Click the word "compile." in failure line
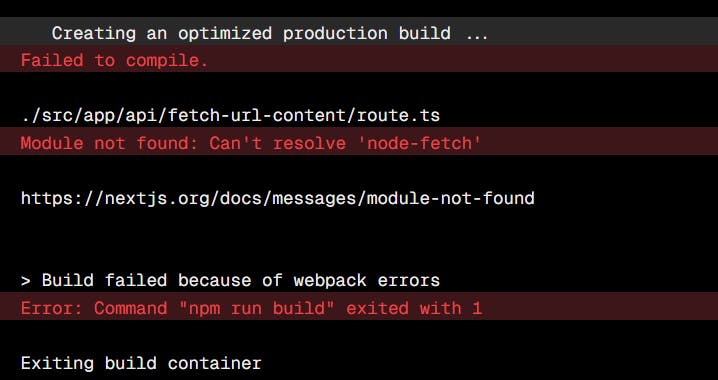 (167, 61)
